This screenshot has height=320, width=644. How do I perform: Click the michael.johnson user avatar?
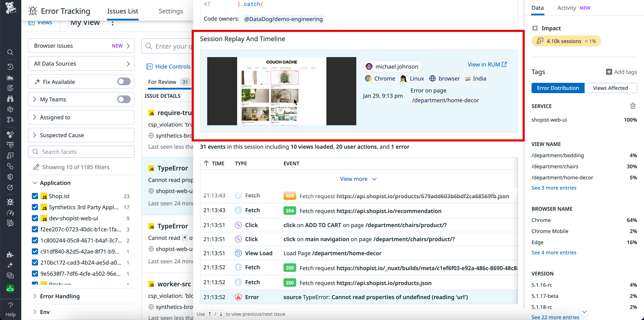pyautogui.click(x=369, y=66)
